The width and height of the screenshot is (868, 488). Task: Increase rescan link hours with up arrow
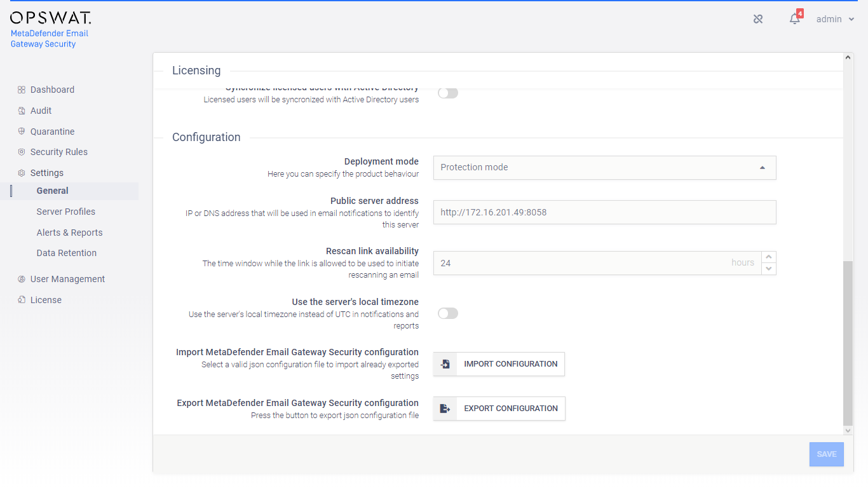(x=769, y=257)
